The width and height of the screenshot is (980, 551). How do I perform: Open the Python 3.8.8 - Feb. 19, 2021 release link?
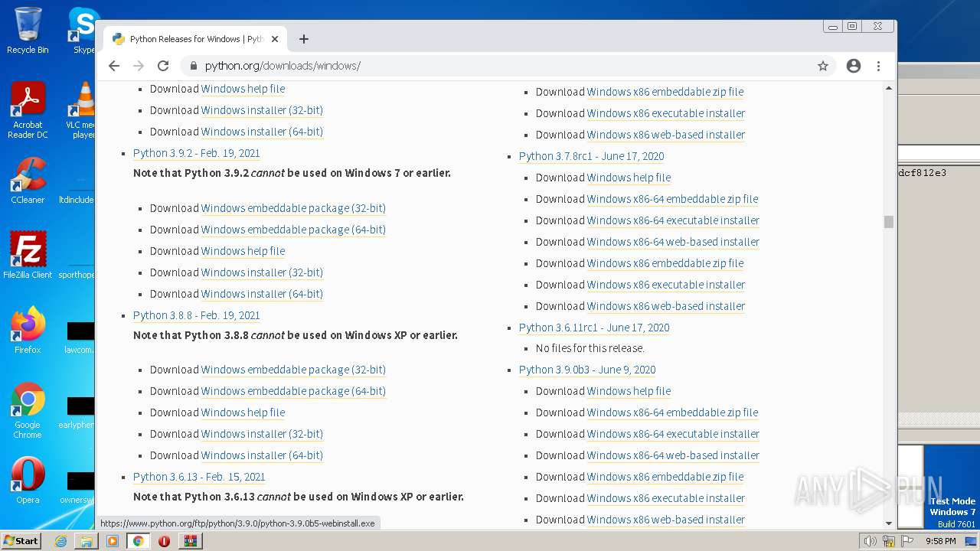pyautogui.click(x=197, y=315)
